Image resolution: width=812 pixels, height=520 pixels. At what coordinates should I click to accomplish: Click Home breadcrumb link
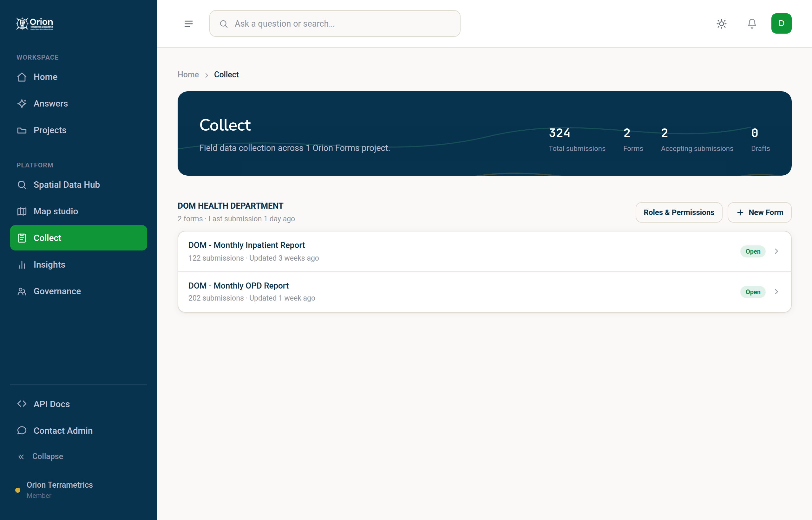(x=188, y=75)
